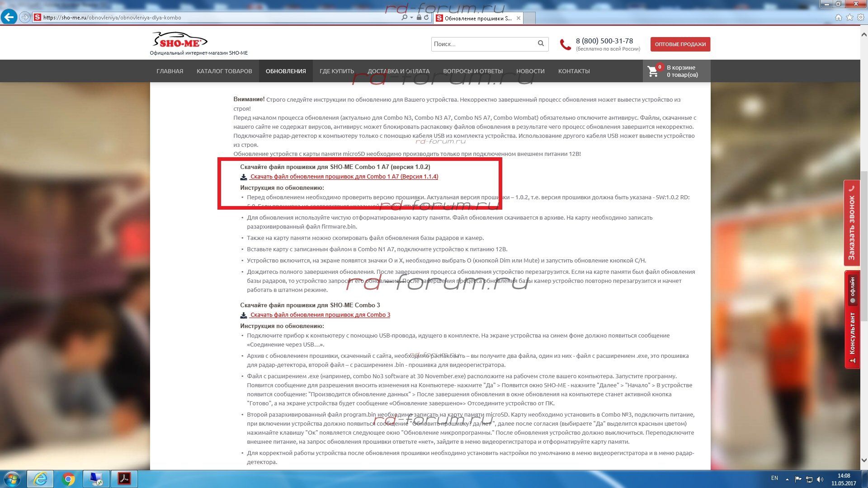Open the browser home icon
The image size is (868, 488).
point(839,17)
